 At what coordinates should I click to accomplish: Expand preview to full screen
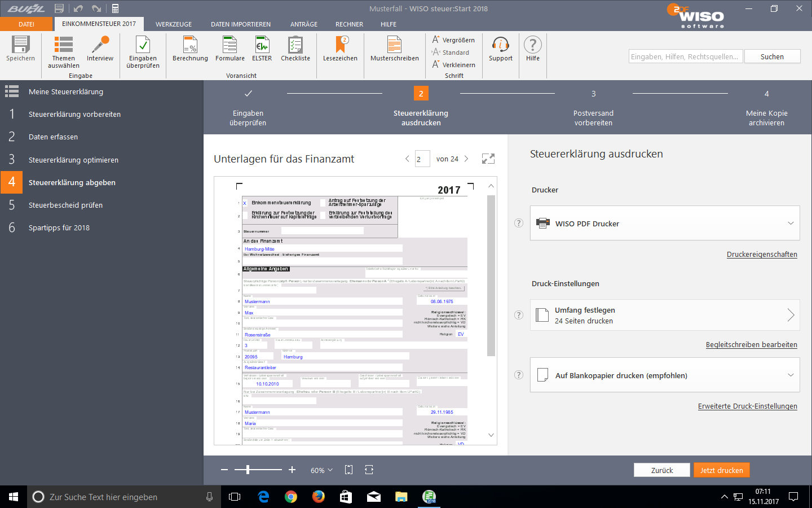point(488,159)
